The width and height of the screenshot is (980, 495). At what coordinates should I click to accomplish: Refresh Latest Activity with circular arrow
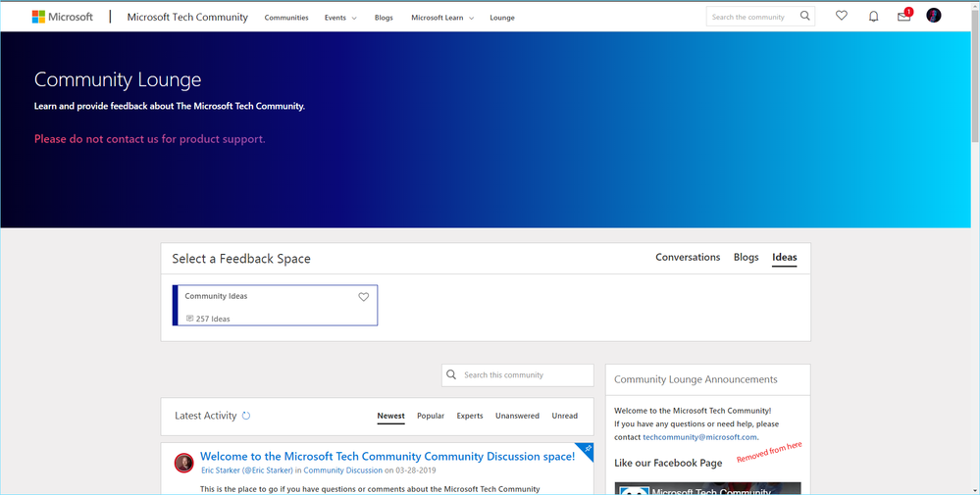[245, 416]
